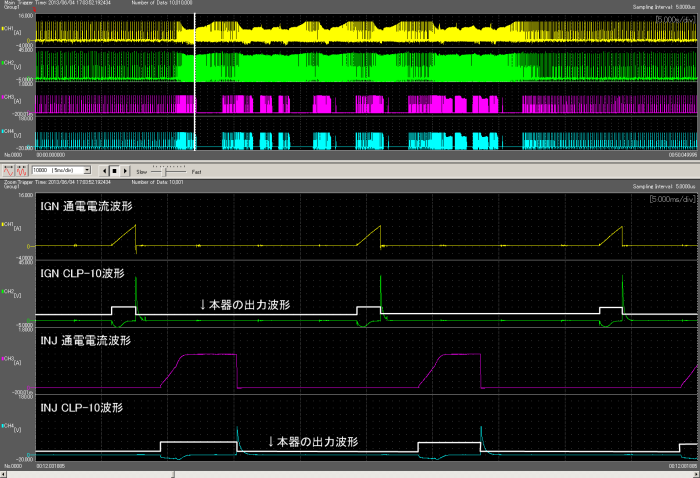Select the yellow CH1 marker in overview graph
The width and height of the screenshot is (700, 478).
click(x=3, y=29)
